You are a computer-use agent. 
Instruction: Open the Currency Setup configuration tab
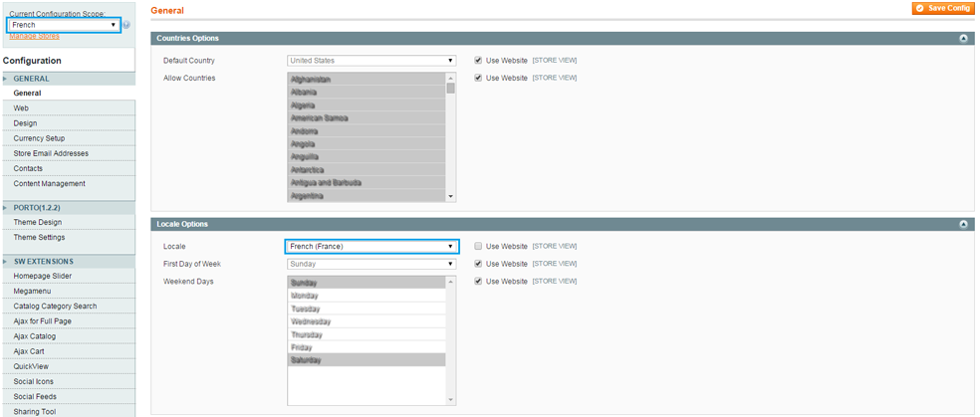pos(39,138)
